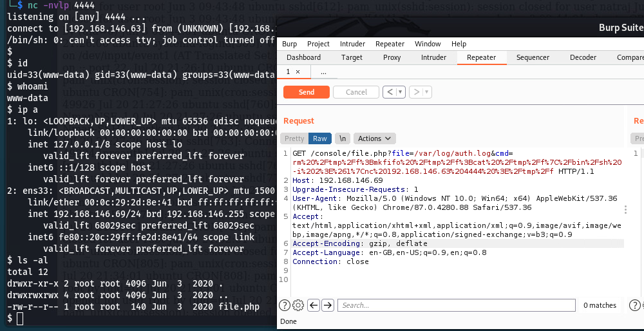Open the Actions dropdown

pyautogui.click(x=374, y=138)
